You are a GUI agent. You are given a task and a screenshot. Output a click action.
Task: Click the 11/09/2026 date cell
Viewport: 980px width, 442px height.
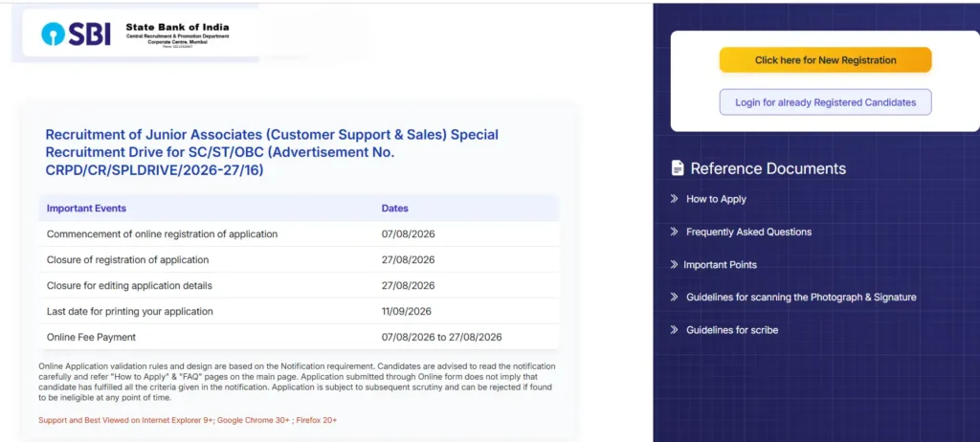coord(406,311)
